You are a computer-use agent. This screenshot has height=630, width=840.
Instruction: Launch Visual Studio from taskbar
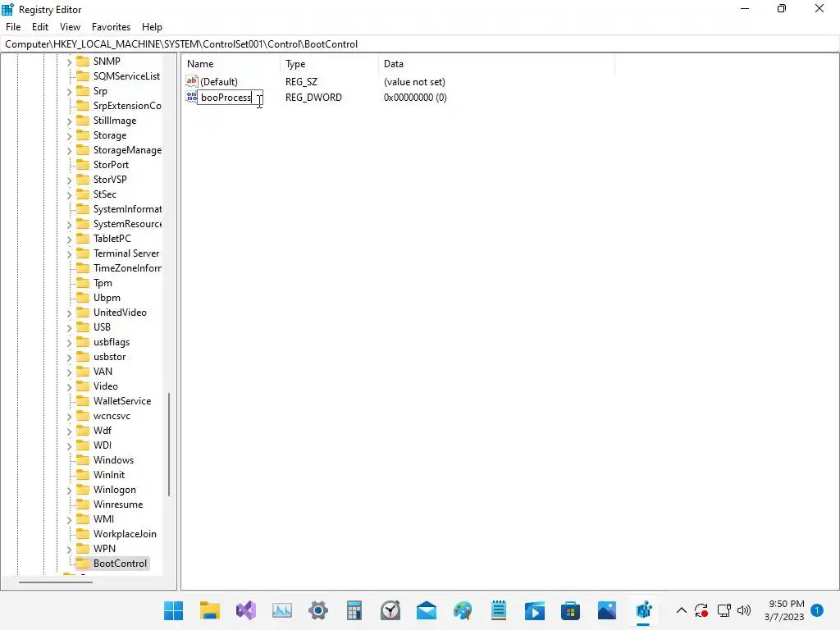pos(246,610)
